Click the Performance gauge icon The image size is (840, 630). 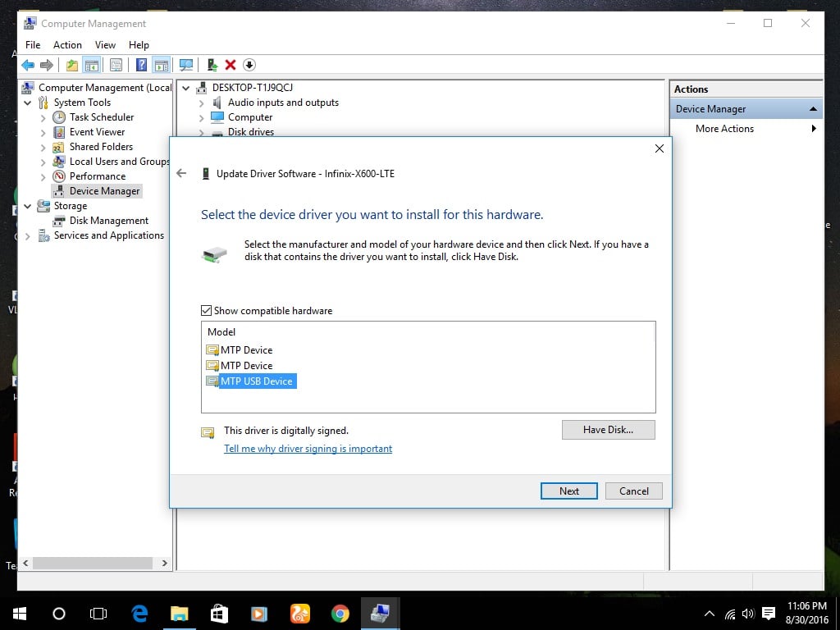59,176
